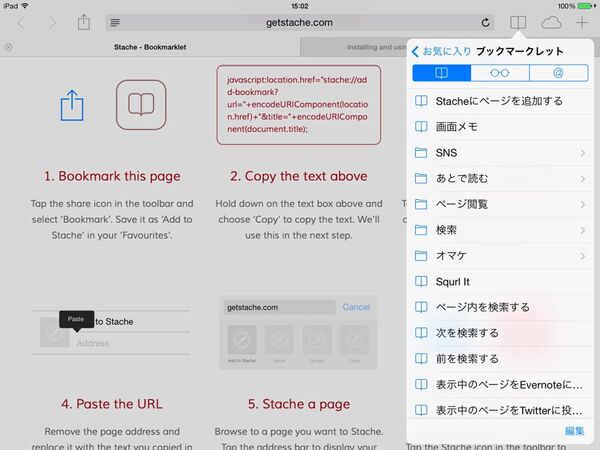Expand the 検索 folder chevron
The height and width of the screenshot is (450, 600).
(583, 230)
